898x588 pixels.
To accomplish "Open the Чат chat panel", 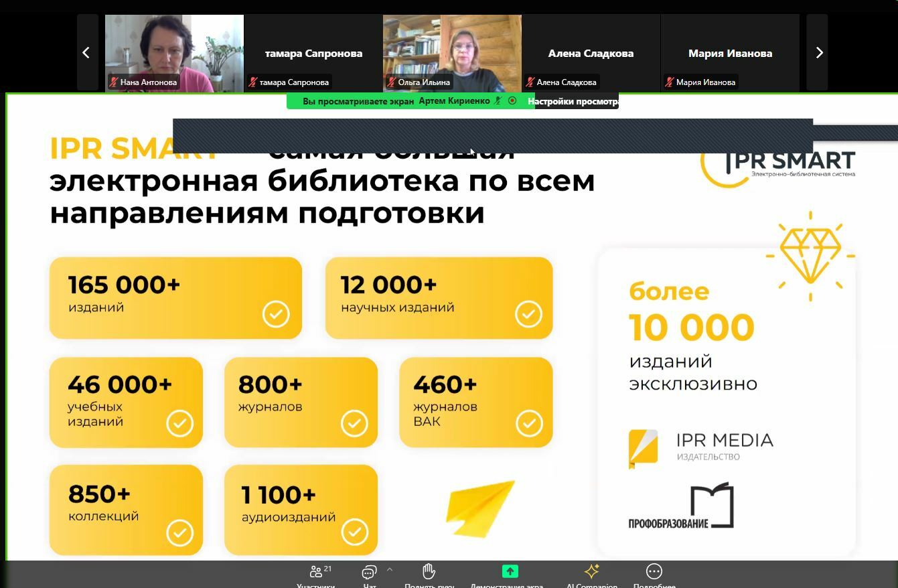I will point(369,575).
